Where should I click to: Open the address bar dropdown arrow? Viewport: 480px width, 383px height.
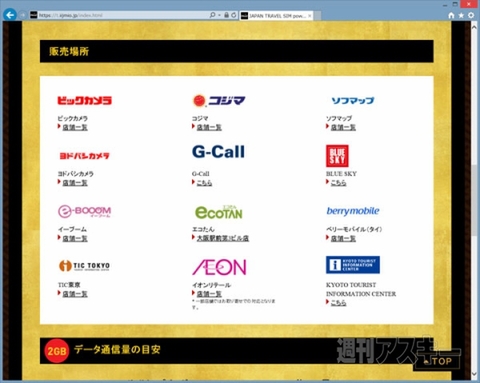pos(219,15)
